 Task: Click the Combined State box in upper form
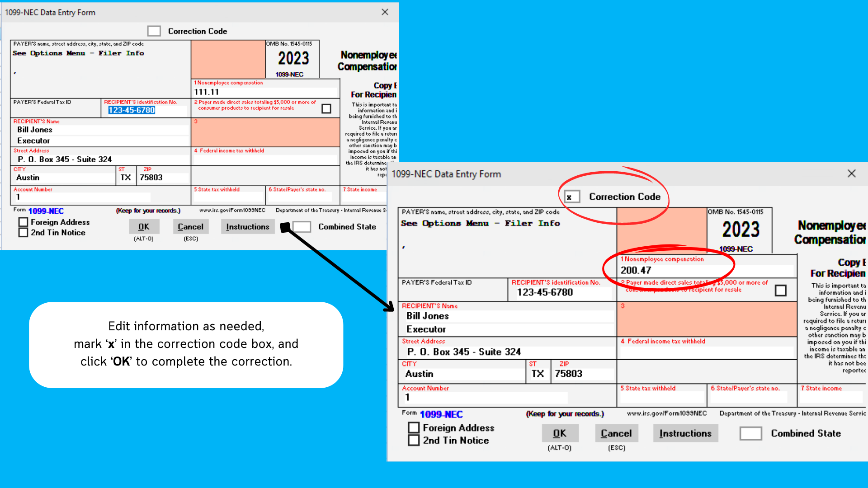[x=302, y=227]
